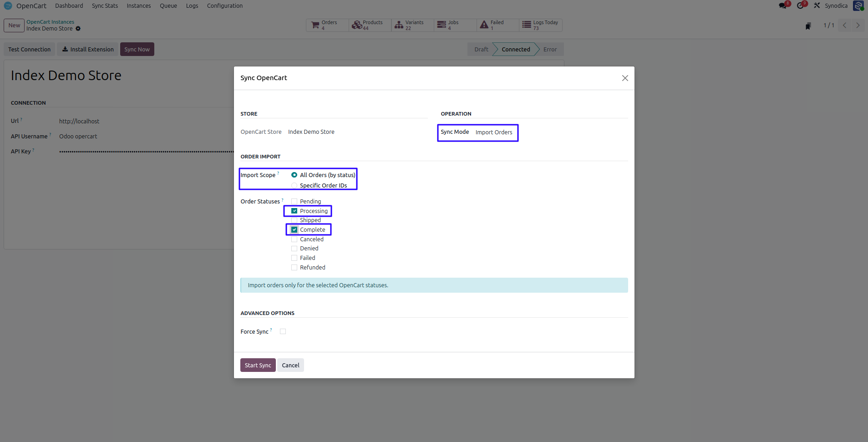The width and height of the screenshot is (868, 442).
Task: Click the 1 / 1 pager counter
Action: tap(828, 25)
